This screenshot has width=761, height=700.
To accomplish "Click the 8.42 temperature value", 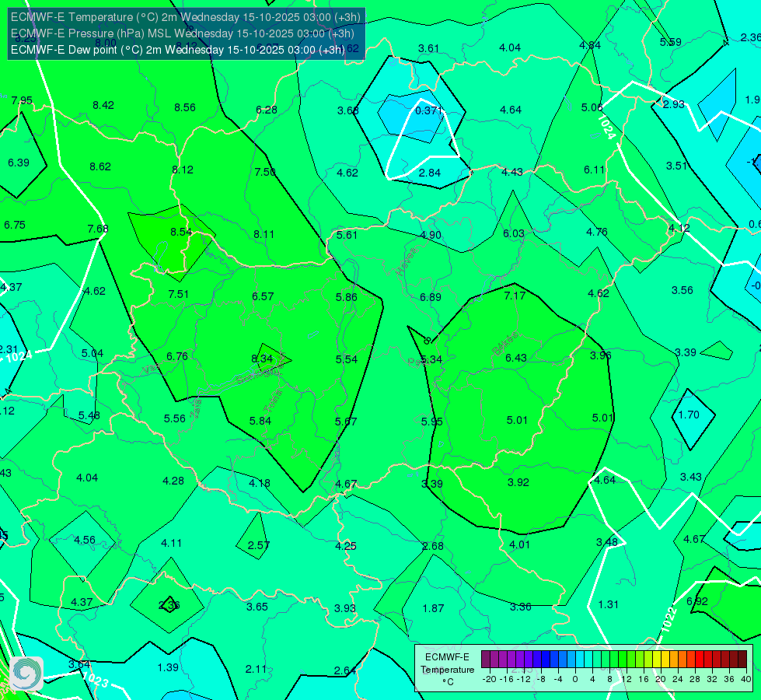I will point(103,106).
